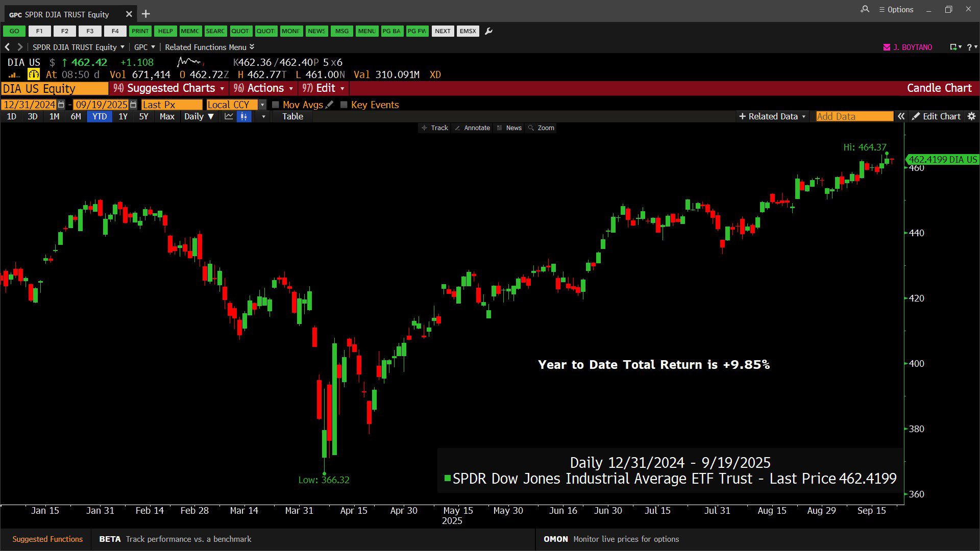This screenshot has height=551, width=980.
Task: Open the Options menu
Action: [896, 9]
